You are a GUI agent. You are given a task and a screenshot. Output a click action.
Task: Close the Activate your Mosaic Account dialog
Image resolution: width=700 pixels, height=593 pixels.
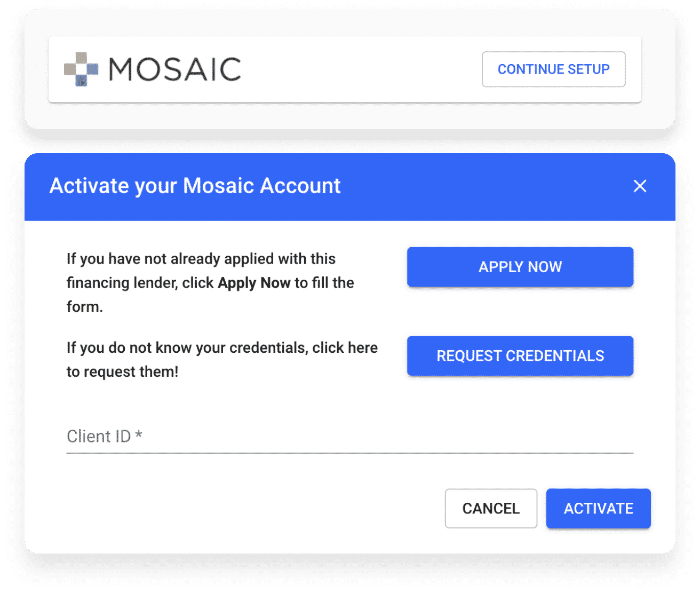coord(640,186)
